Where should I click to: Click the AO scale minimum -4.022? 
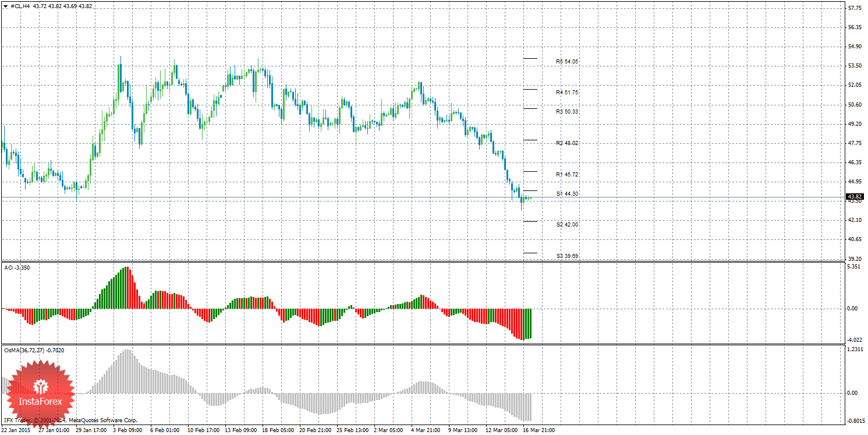(x=853, y=340)
